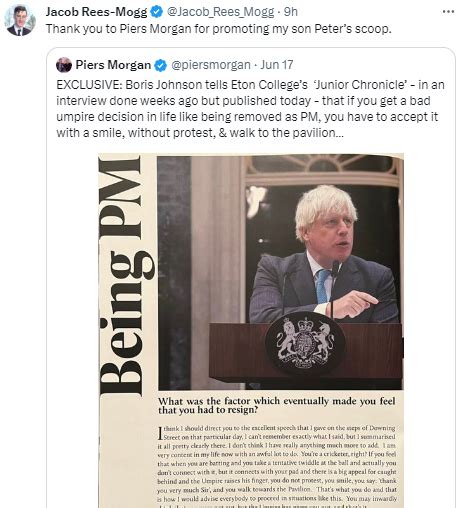The image size is (463, 508).
Task: Open the Piers Morgan display name
Action: click(113, 65)
